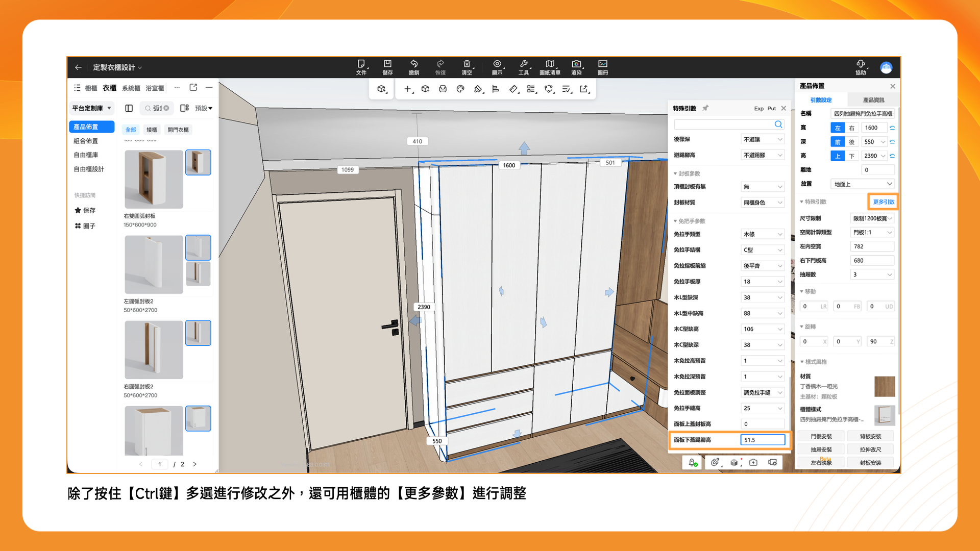Click the pin icon next to 特殊引數
The image size is (980, 551).
click(705, 108)
